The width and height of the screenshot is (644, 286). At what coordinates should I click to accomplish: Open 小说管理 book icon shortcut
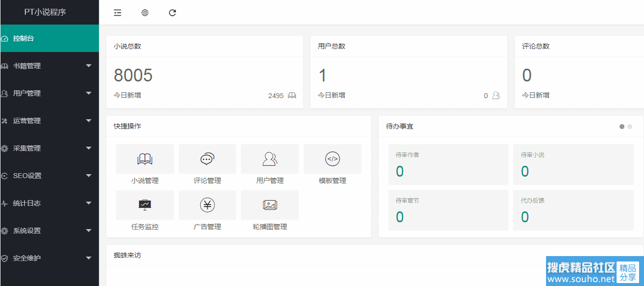click(x=144, y=159)
